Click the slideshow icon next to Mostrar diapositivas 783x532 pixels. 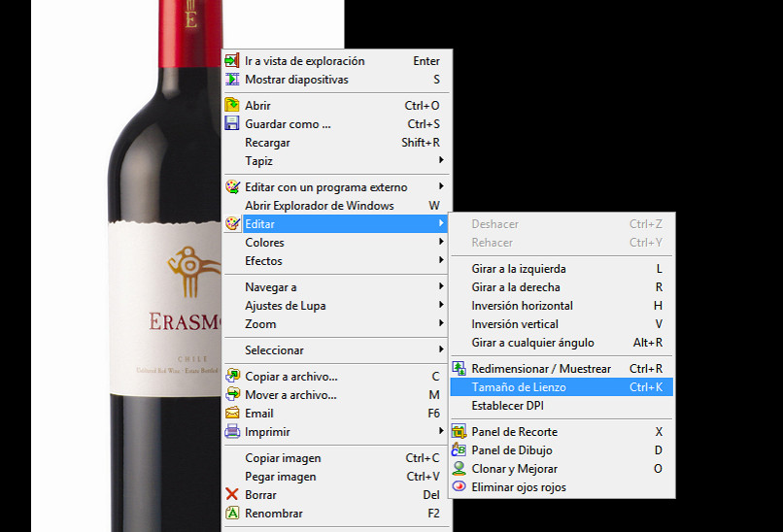click(232, 80)
